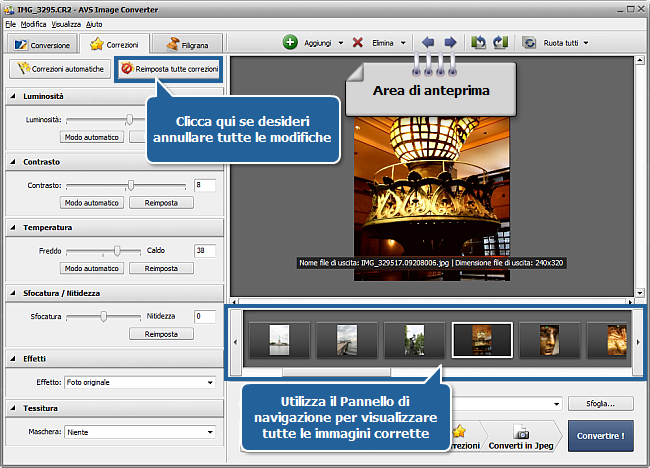Screen dimensions: 650x468
Task: Click the Contrasto slider handle
Action: pos(130,185)
